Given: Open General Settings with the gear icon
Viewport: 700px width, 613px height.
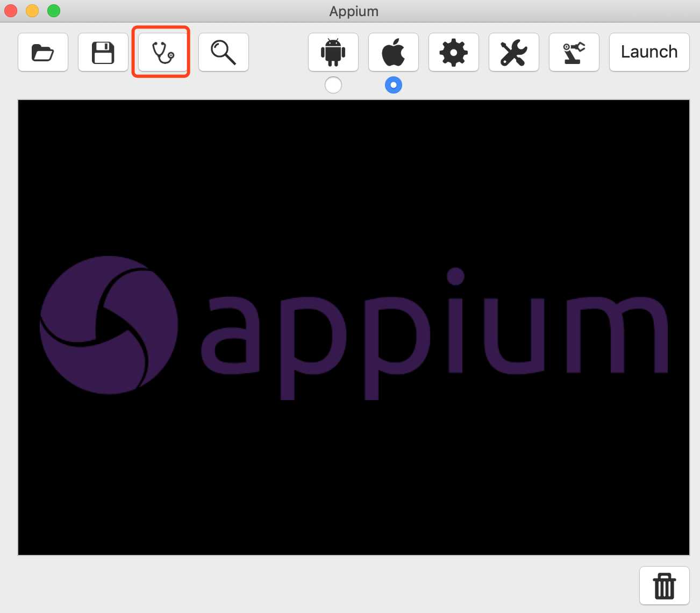Looking at the screenshot, I should point(454,52).
